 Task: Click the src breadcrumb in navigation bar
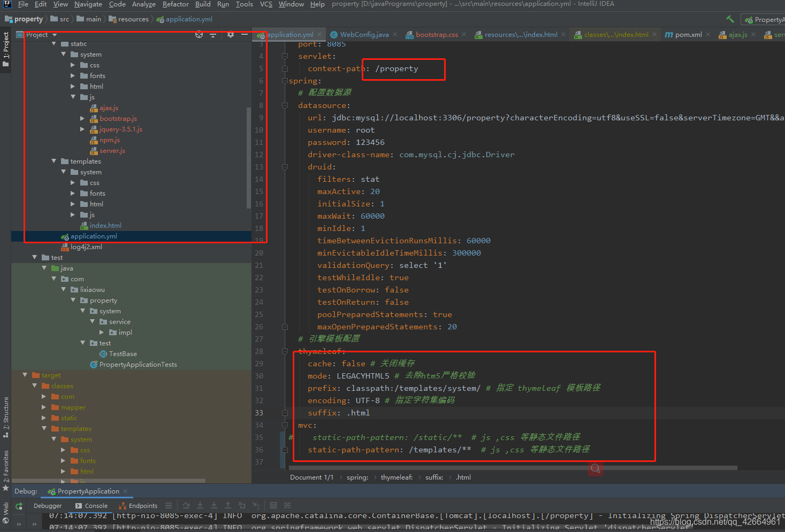60,19
